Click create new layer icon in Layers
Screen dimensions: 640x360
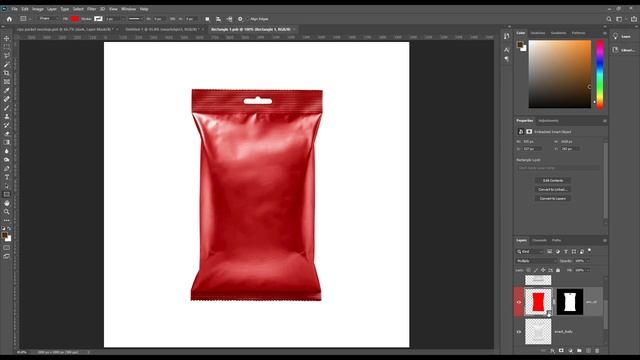click(x=588, y=351)
